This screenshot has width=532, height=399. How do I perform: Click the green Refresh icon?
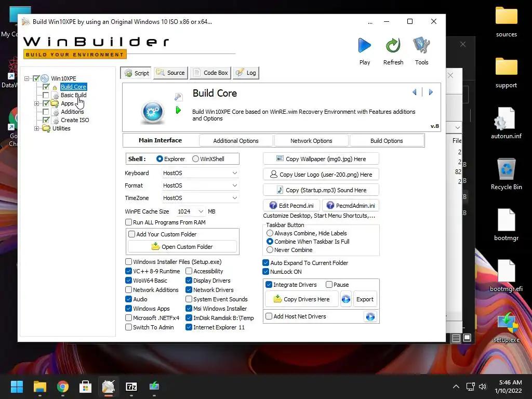point(393,46)
